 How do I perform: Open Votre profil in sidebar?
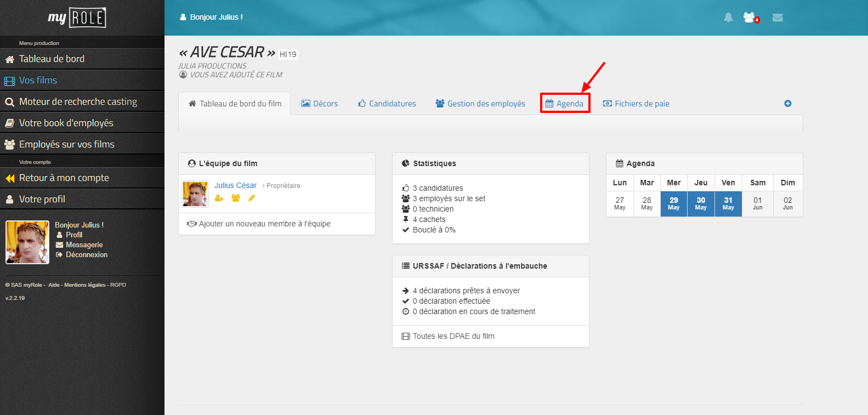pos(82,200)
